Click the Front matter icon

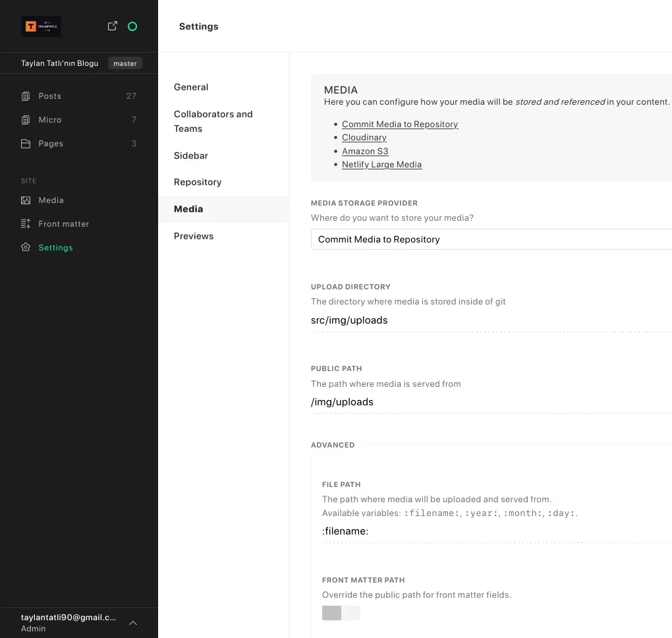click(26, 224)
